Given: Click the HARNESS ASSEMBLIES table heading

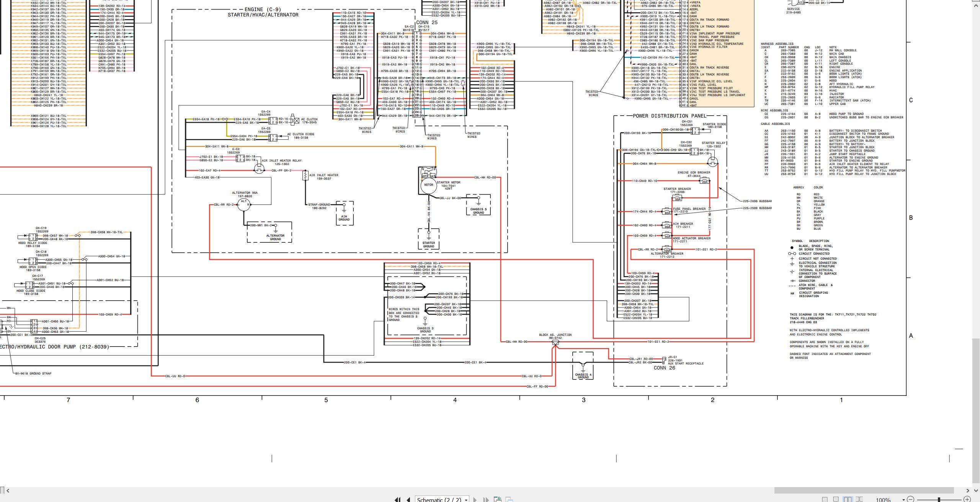Looking at the screenshot, I should click(x=777, y=44).
